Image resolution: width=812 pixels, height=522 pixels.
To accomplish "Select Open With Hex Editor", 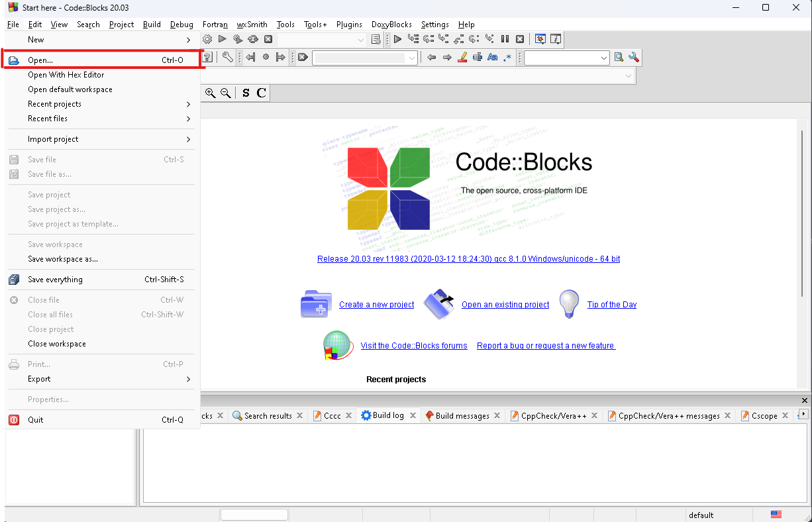I will coord(103,75).
